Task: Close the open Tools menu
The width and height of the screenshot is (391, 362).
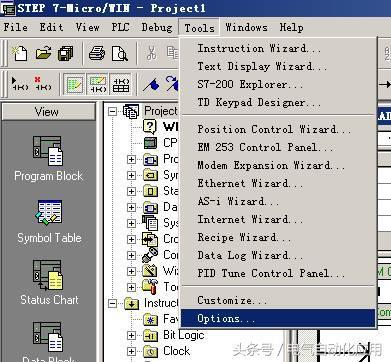Action: coord(199,28)
